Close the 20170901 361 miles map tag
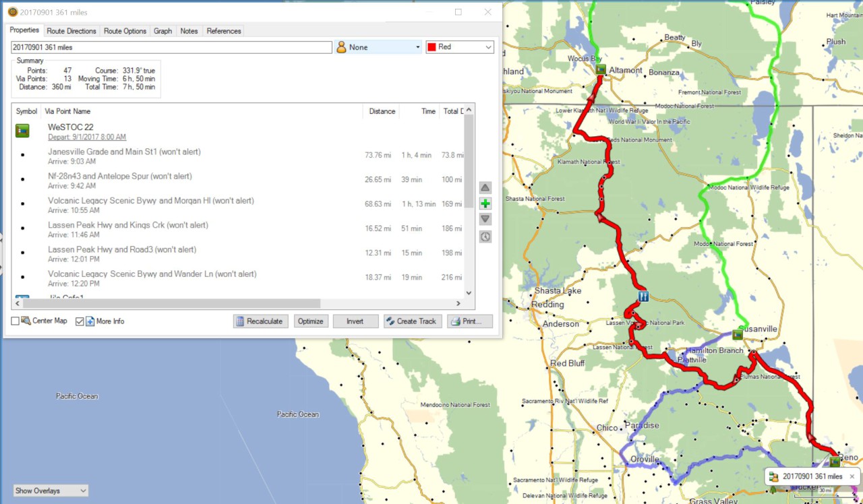863x504 pixels. tap(852, 476)
